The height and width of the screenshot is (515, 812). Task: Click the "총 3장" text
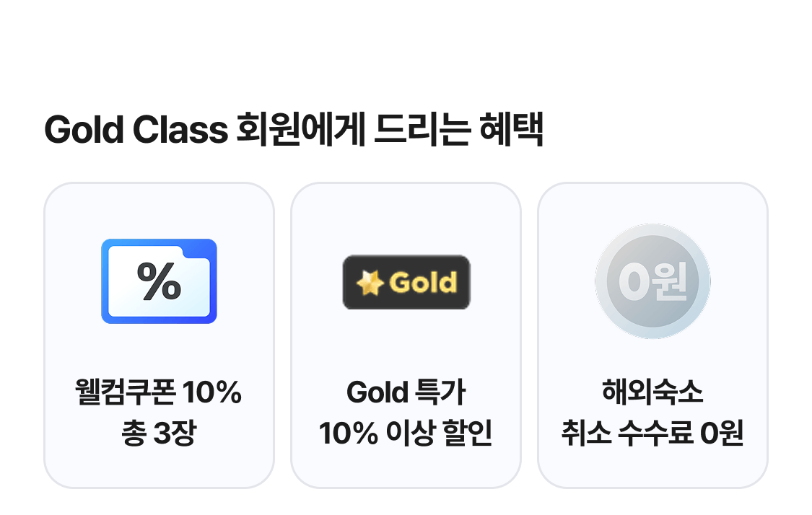click(158, 435)
